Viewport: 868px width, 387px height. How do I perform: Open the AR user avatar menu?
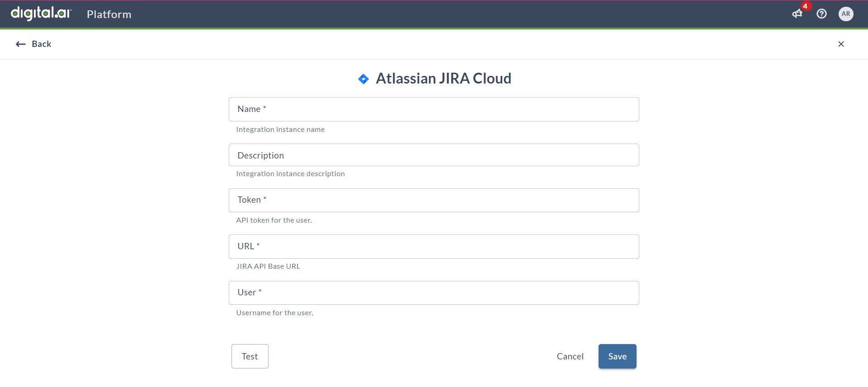(846, 14)
